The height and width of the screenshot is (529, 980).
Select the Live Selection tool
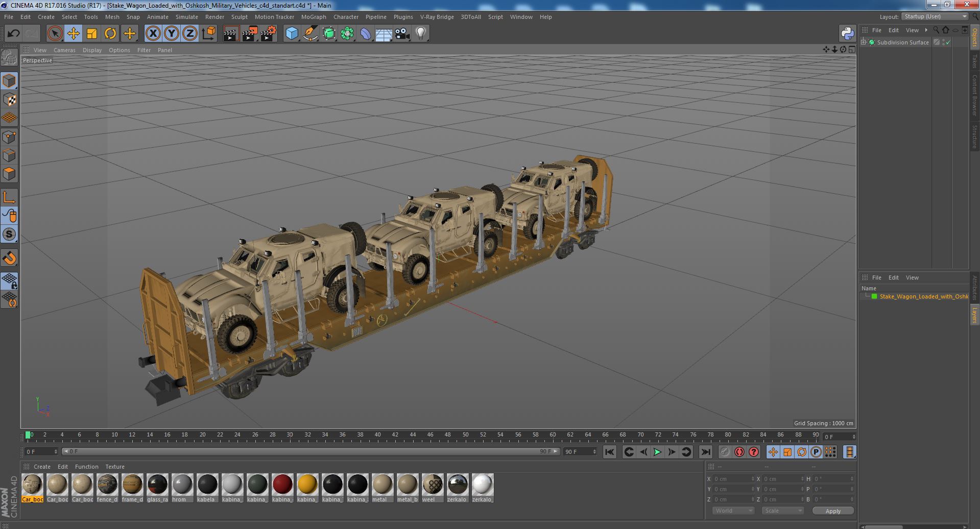point(55,34)
